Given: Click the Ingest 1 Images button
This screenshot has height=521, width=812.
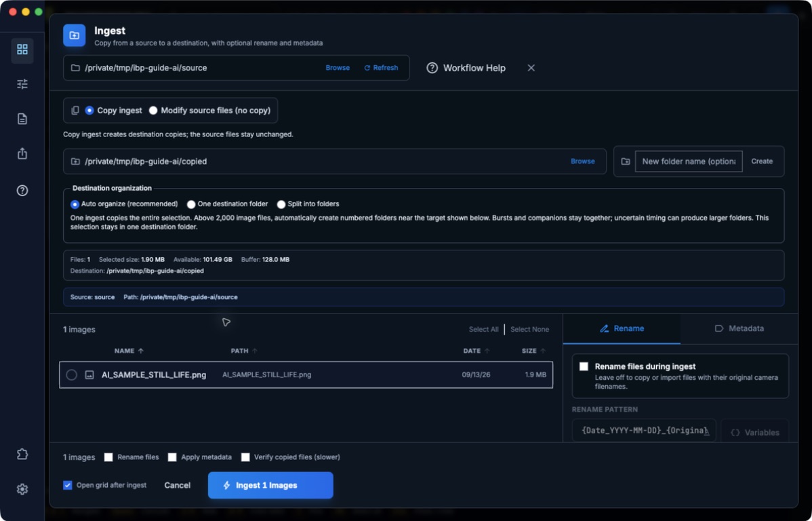Looking at the screenshot, I should click(x=270, y=485).
